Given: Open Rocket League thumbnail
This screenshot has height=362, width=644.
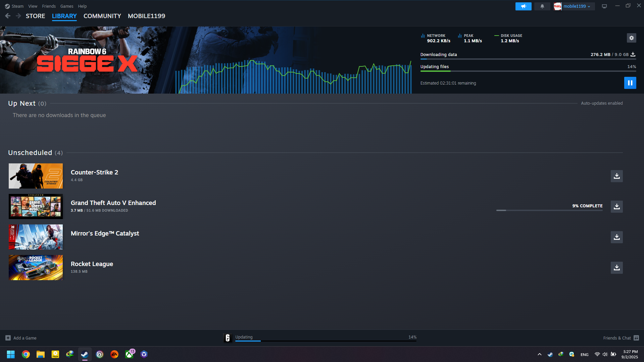Looking at the screenshot, I should click(36, 268).
